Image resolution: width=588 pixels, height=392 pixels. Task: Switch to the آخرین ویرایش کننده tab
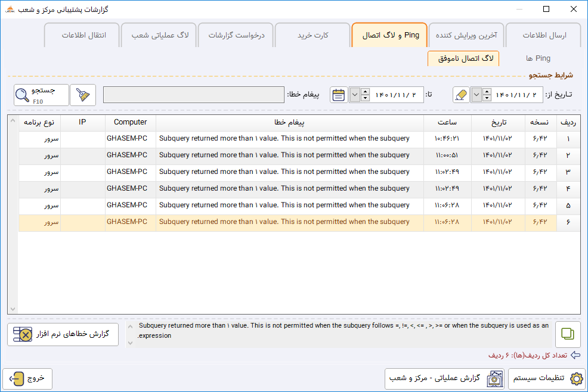point(466,35)
